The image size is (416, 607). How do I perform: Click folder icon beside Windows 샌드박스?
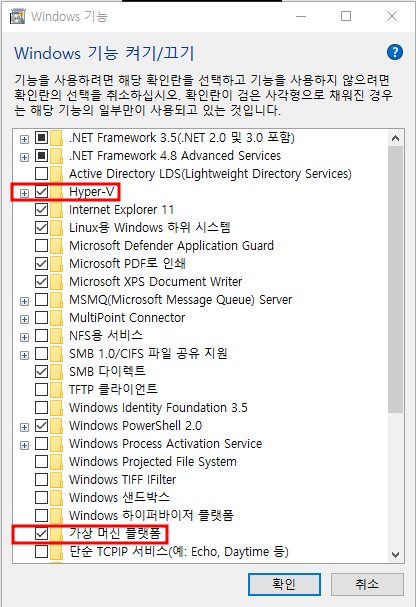coord(56,497)
